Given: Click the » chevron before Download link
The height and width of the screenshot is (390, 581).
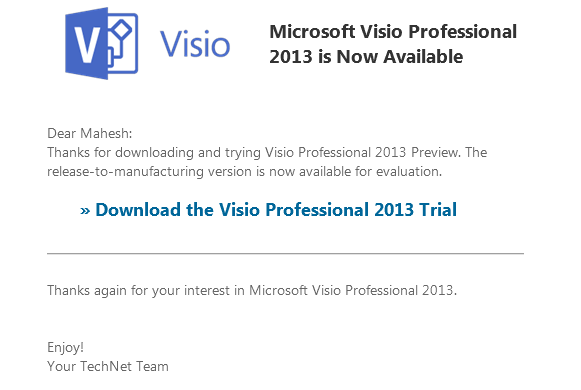Looking at the screenshot, I should tap(85, 211).
